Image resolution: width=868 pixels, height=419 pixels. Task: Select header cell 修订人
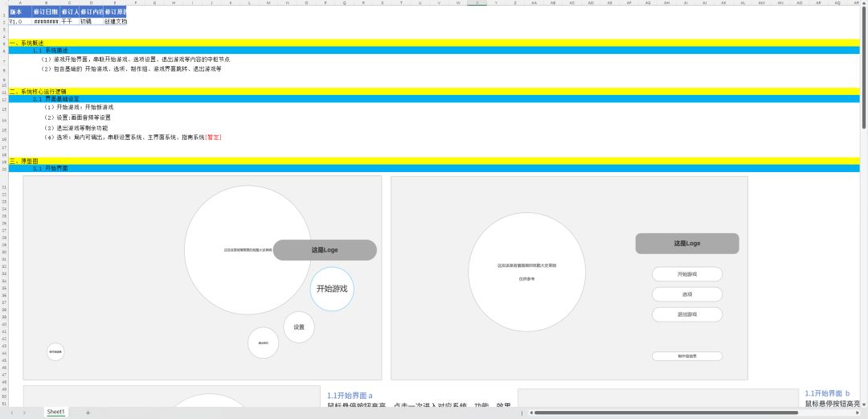68,11
